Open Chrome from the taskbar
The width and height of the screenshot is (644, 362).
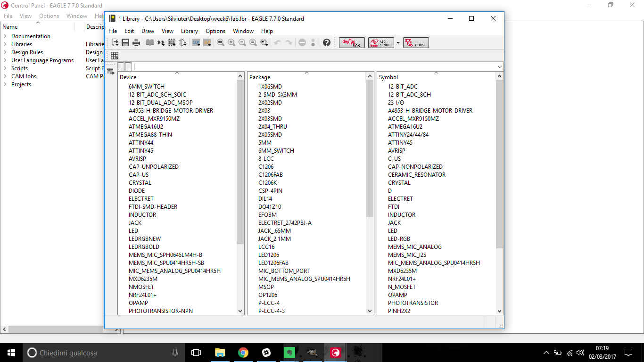click(243, 353)
